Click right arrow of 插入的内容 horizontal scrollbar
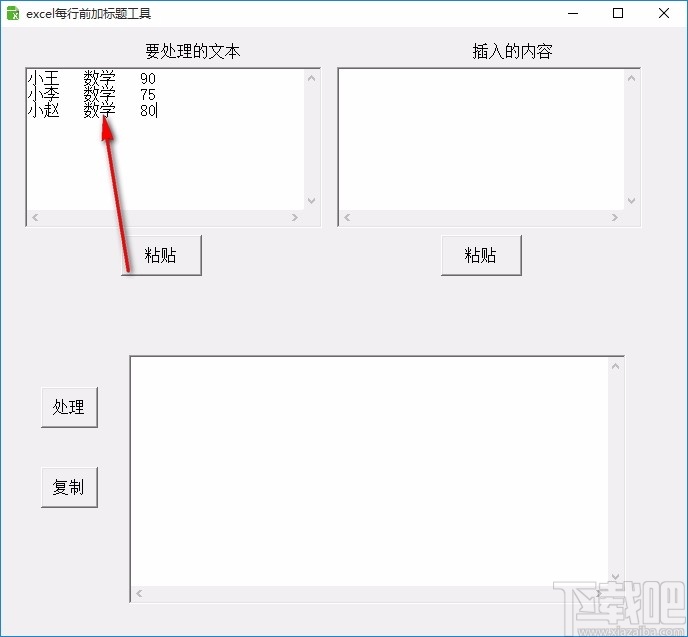Viewport: 688px width, 637px height. pos(615,217)
